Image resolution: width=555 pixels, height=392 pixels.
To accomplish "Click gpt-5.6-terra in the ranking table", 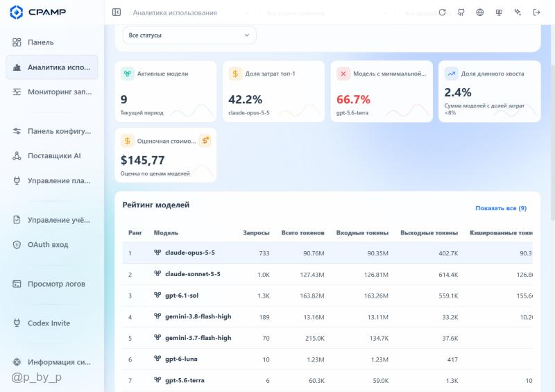I will point(185,380).
